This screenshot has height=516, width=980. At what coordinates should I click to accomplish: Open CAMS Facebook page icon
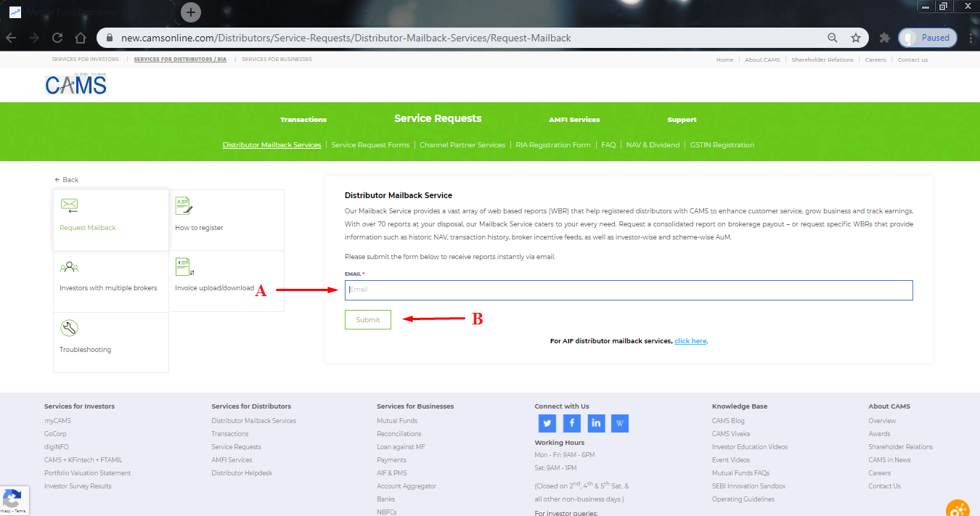572,423
